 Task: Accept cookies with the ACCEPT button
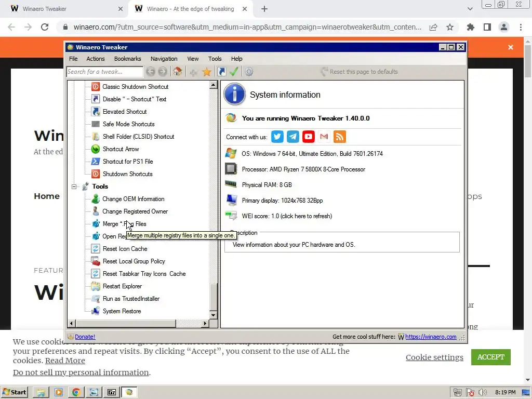click(x=490, y=357)
